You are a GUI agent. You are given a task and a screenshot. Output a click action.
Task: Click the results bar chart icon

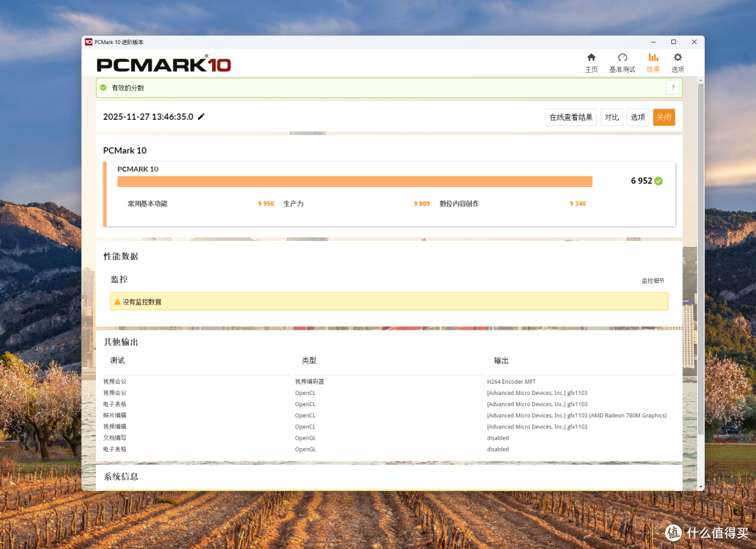click(653, 57)
